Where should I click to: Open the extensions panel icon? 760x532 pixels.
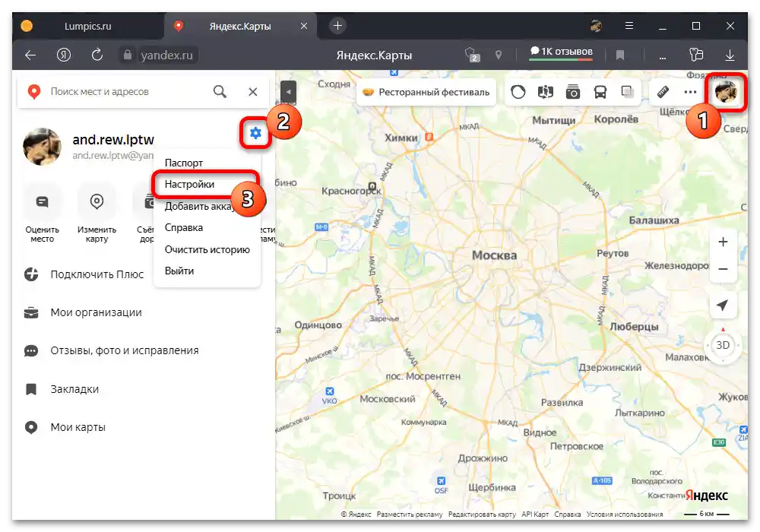[696, 55]
